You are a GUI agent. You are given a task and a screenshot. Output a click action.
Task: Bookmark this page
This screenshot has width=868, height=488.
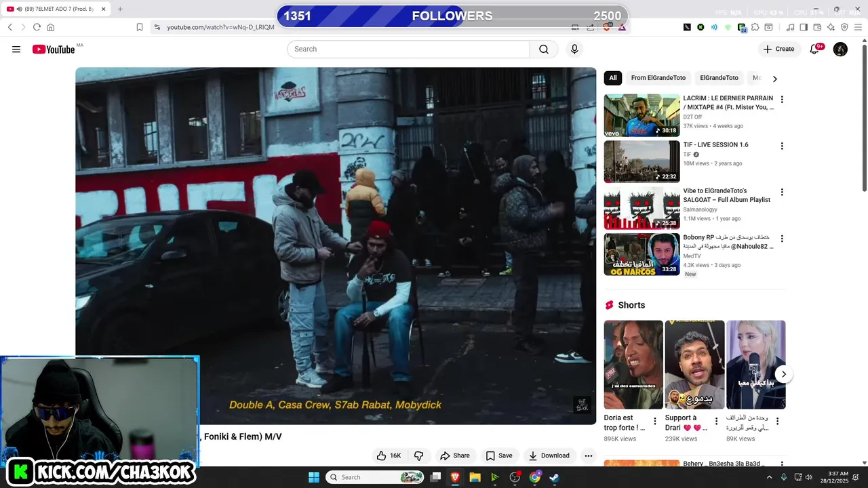(x=140, y=27)
